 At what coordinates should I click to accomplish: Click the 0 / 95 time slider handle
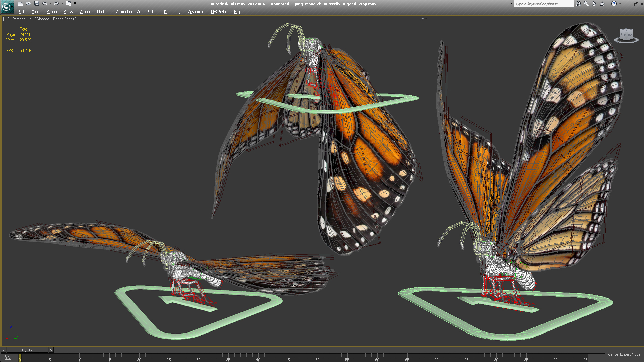27,350
